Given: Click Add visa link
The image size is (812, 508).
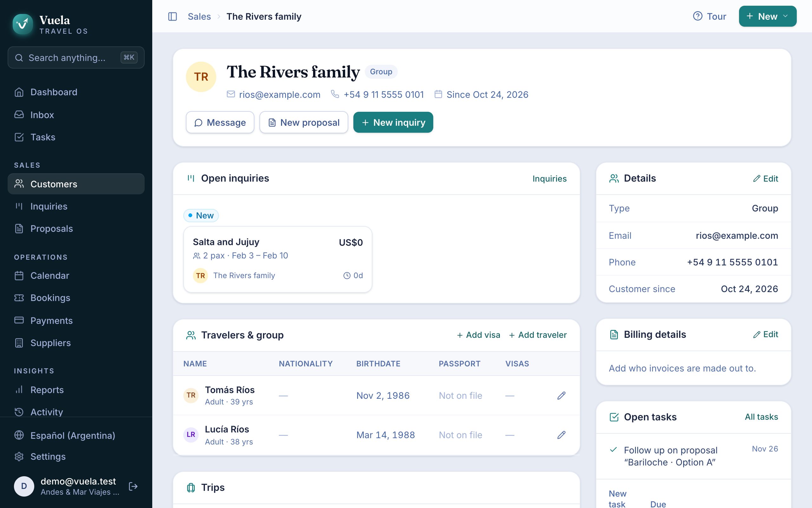Looking at the screenshot, I should (478, 335).
